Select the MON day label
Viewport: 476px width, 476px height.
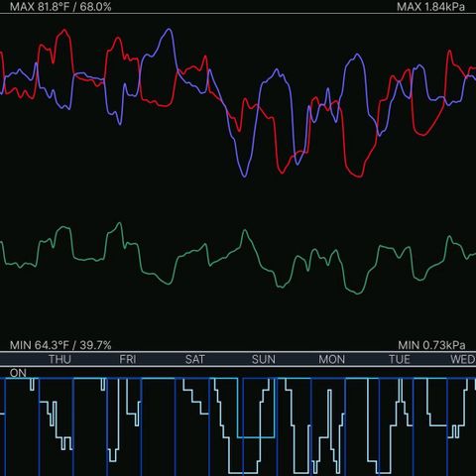pos(332,359)
